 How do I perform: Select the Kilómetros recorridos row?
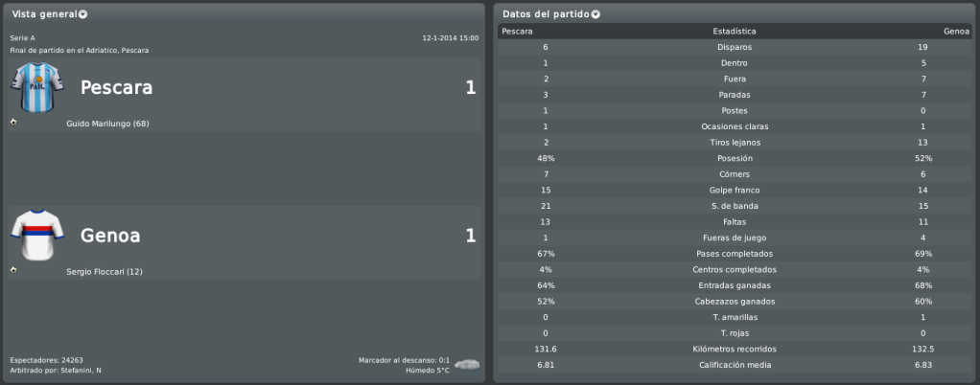coord(735,349)
